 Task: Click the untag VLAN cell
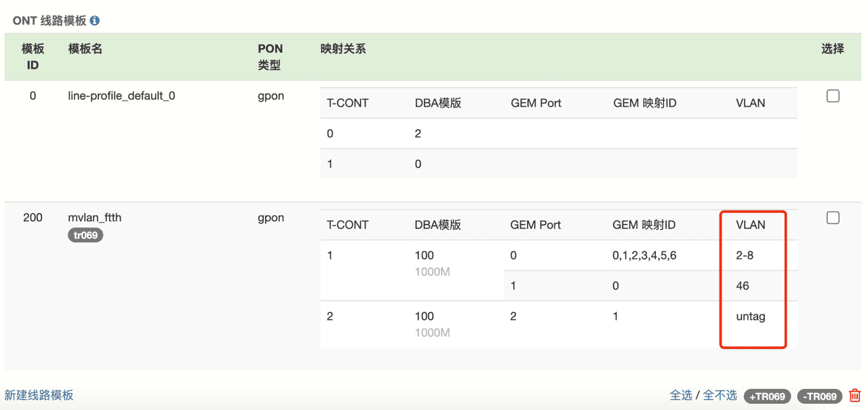[750, 316]
